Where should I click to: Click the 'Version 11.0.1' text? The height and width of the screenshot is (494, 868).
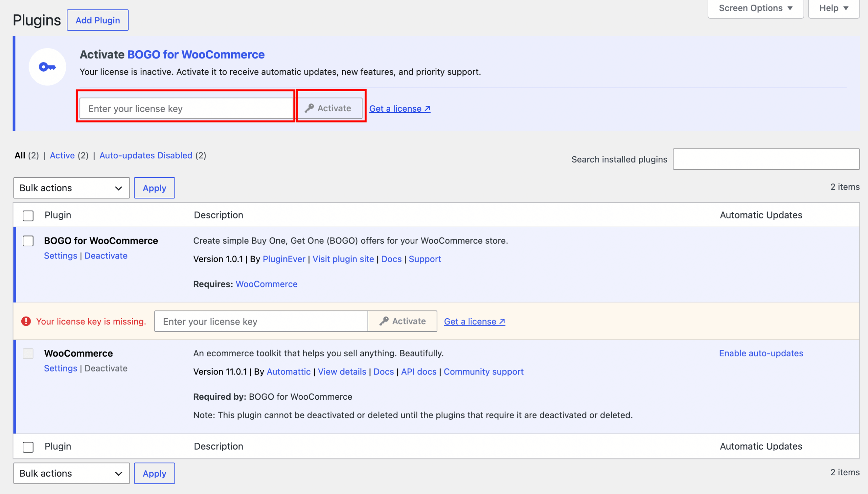220,372
